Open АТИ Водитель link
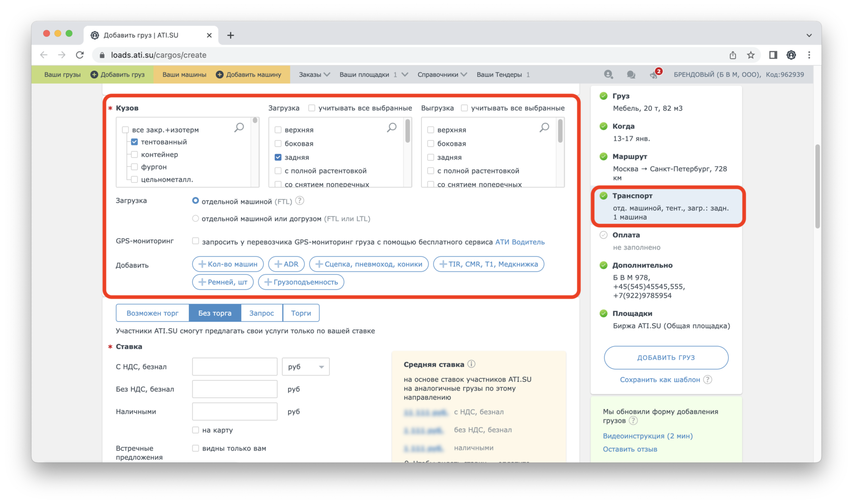Image resolution: width=853 pixels, height=504 pixels. click(520, 242)
